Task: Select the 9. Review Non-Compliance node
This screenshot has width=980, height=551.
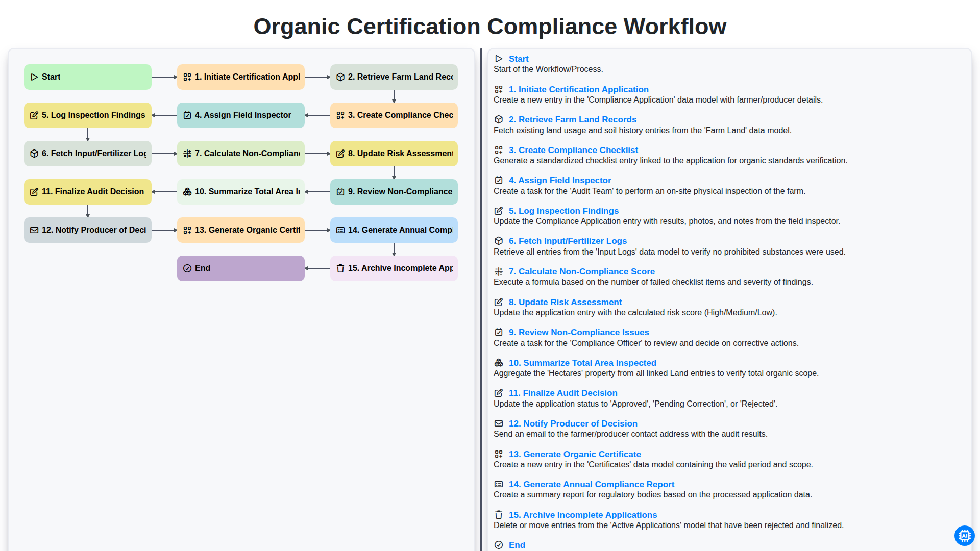Action: click(394, 192)
